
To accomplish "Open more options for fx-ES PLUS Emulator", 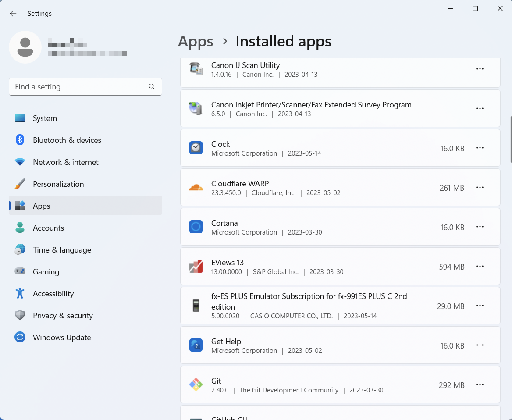I will click(x=480, y=306).
